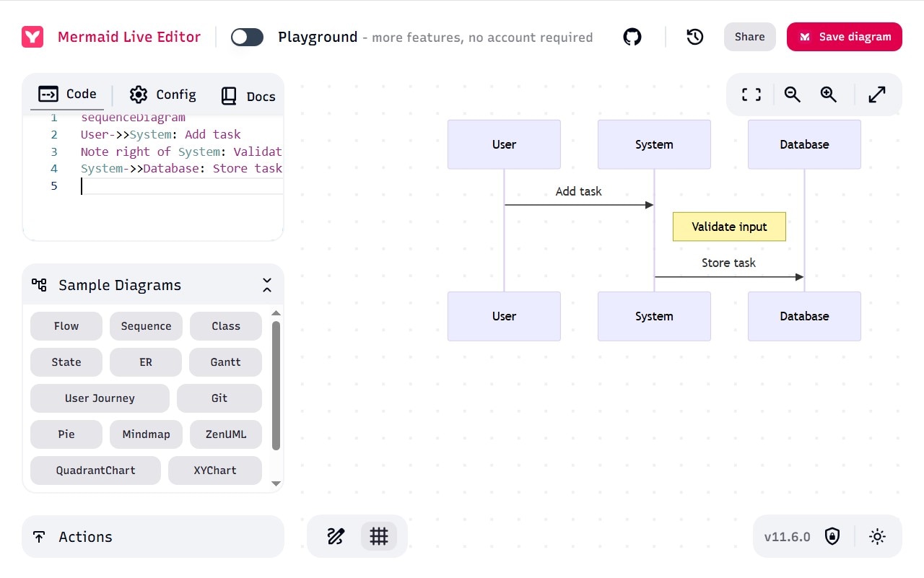Open diagram in full screen view
924x578 pixels.
click(x=877, y=95)
